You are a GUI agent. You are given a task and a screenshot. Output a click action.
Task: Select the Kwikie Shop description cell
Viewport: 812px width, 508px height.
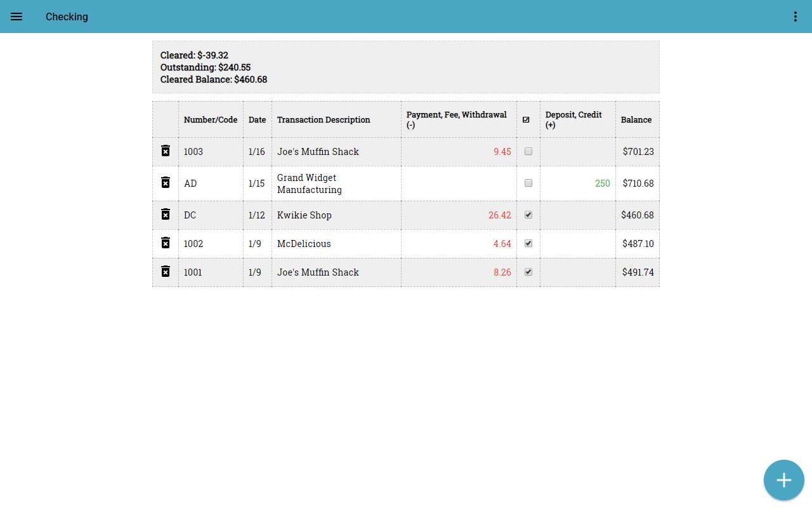[304, 215]
